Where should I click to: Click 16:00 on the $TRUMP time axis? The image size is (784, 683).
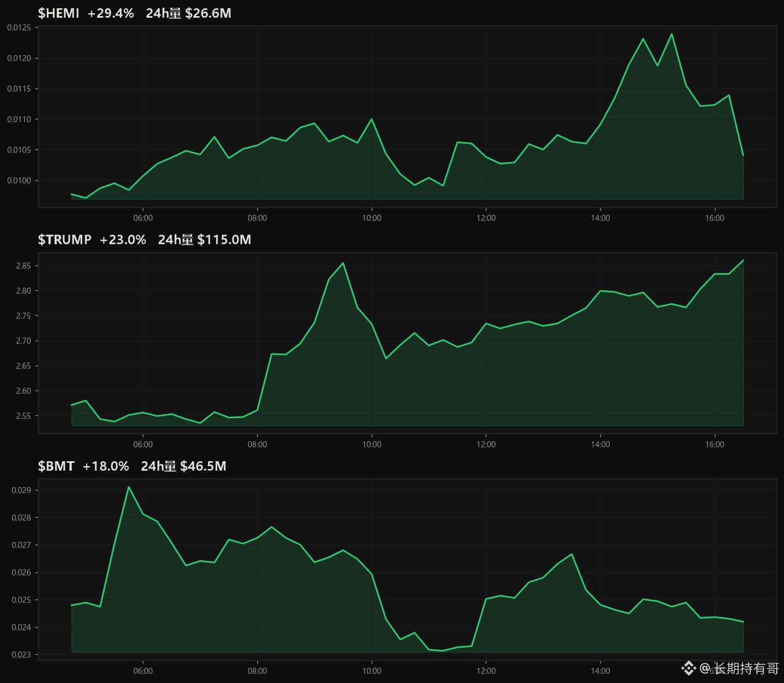pyautogui.click(x=715, y=445)
